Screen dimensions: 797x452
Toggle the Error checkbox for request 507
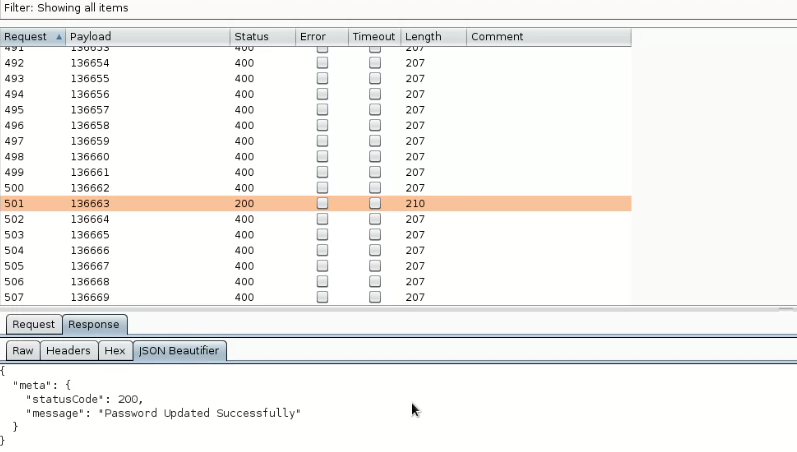click(322, 298)
